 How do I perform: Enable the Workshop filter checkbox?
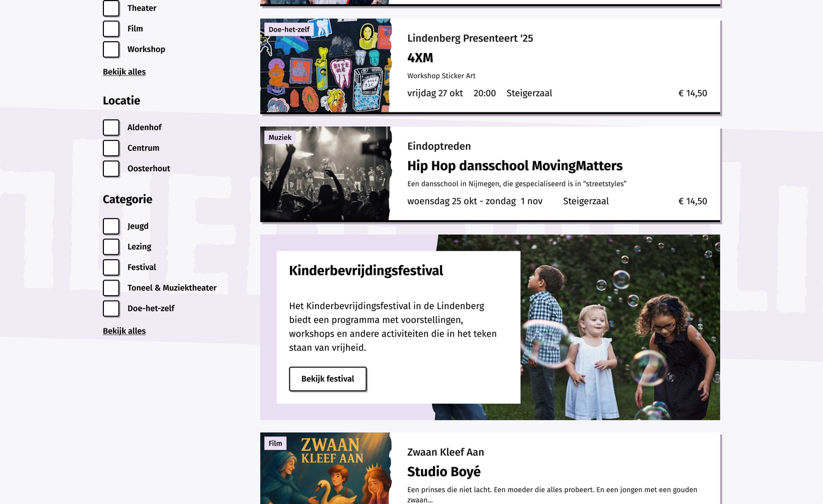111,49
